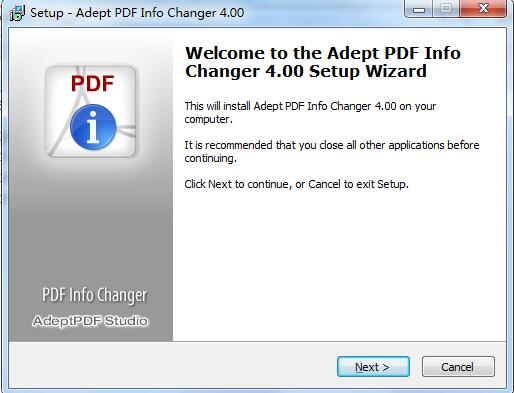Click the Welcome to Setup Wizard heading
514x393 pixels.
[x=323, y=62]
